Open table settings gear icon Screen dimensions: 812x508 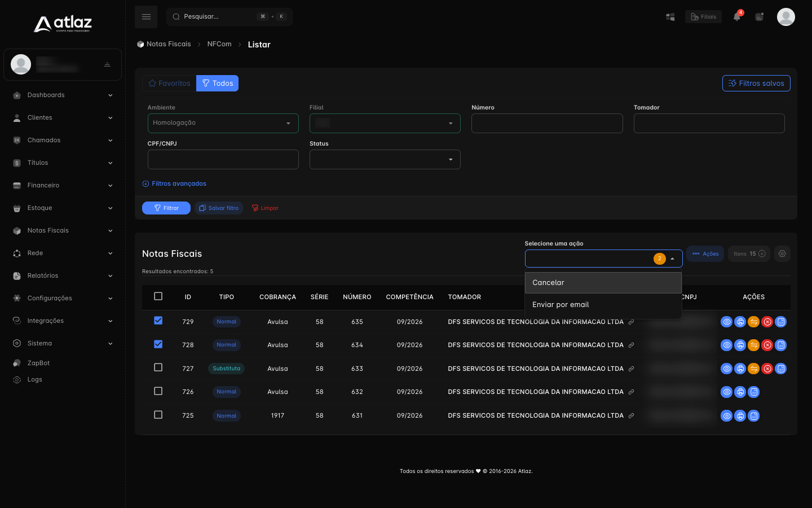pos(782,253)
